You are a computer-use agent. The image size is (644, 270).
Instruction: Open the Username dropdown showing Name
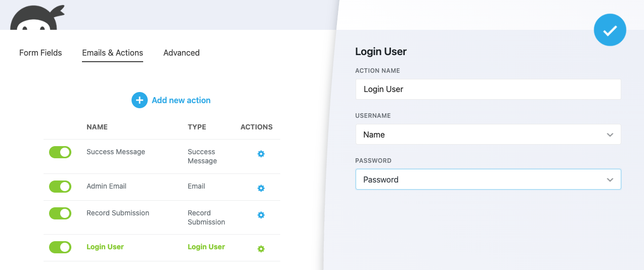488,134
